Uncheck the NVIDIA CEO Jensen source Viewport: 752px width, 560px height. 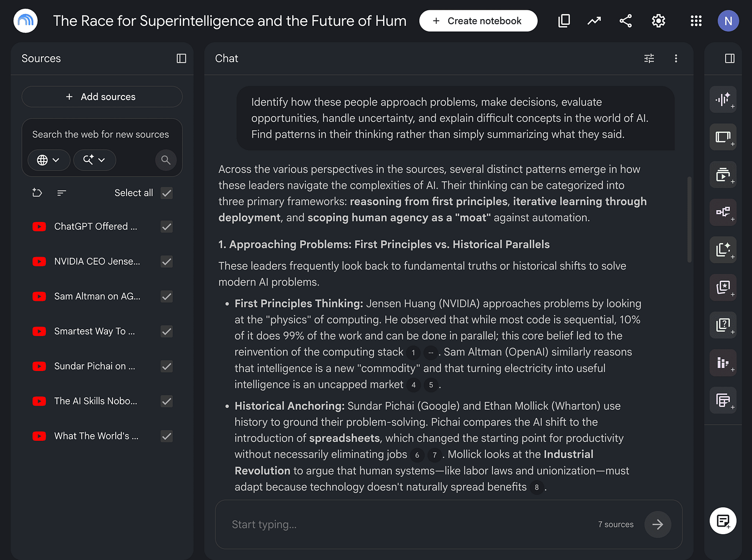pos(166,262)
